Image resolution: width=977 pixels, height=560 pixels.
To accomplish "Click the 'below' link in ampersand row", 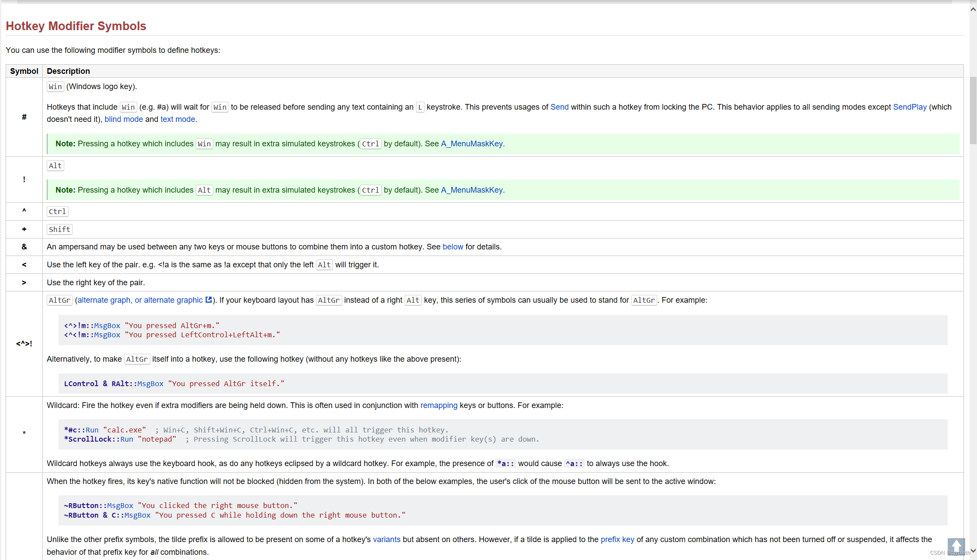I will point(453,247).
